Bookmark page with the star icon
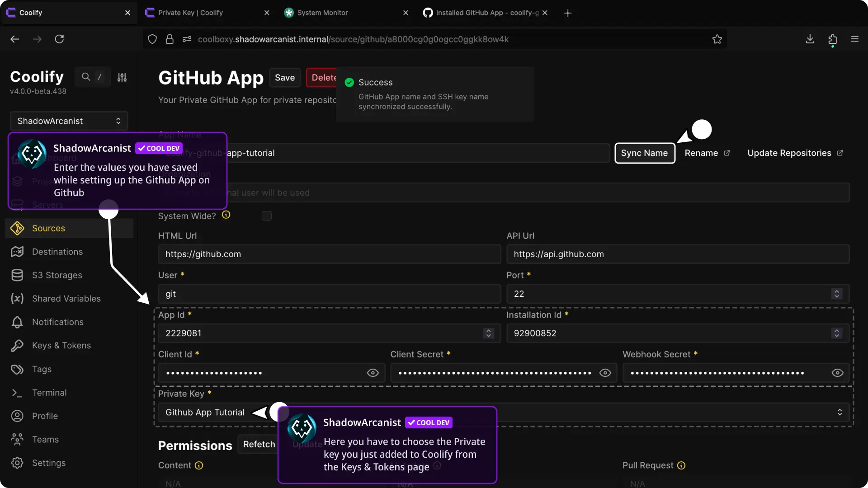The image size is (868, 488). [x=717, y=39]
